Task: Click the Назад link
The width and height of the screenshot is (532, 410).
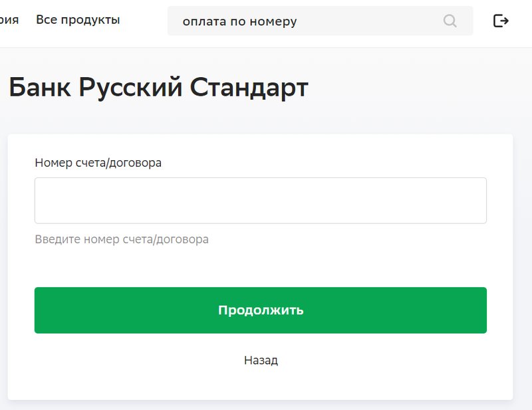Action: coord(261,360)
